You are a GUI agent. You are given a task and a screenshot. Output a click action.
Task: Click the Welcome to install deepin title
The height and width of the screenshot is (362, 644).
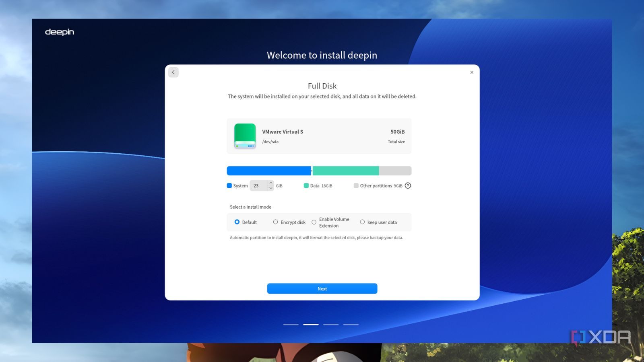coord(322,55)
